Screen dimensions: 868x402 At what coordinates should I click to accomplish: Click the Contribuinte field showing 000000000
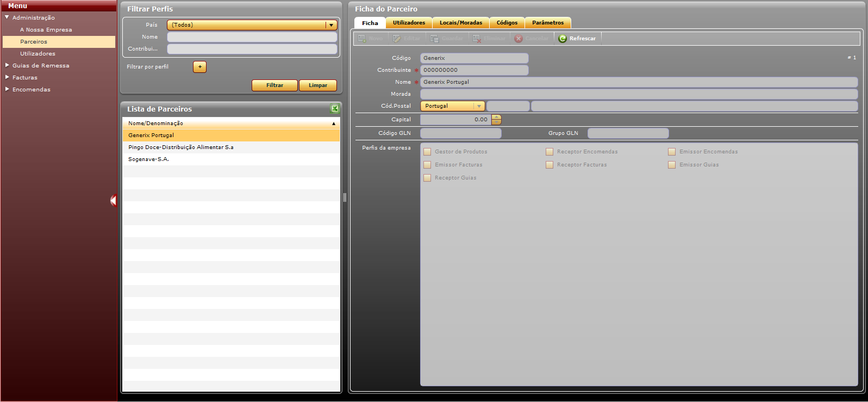pos(474,70)
